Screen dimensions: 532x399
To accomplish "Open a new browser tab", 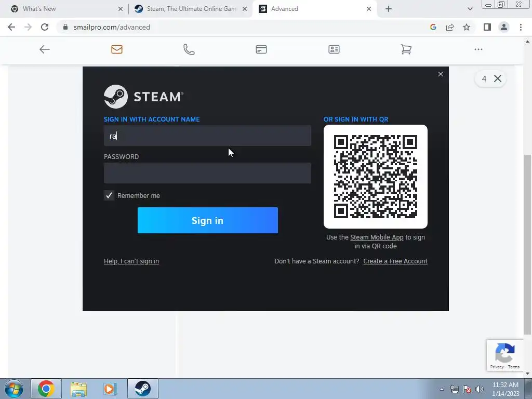I will pyautogui.click(x=389, y=9).
